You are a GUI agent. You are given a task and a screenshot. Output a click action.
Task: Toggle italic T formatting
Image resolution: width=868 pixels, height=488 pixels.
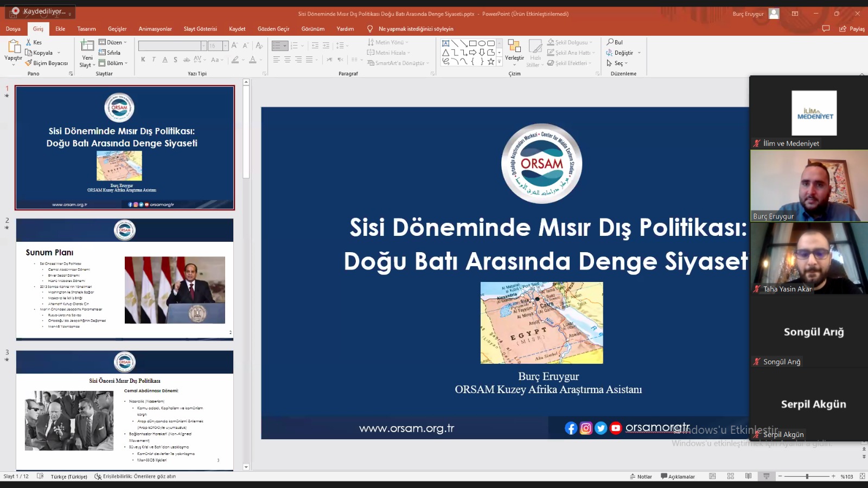point(154,60)
